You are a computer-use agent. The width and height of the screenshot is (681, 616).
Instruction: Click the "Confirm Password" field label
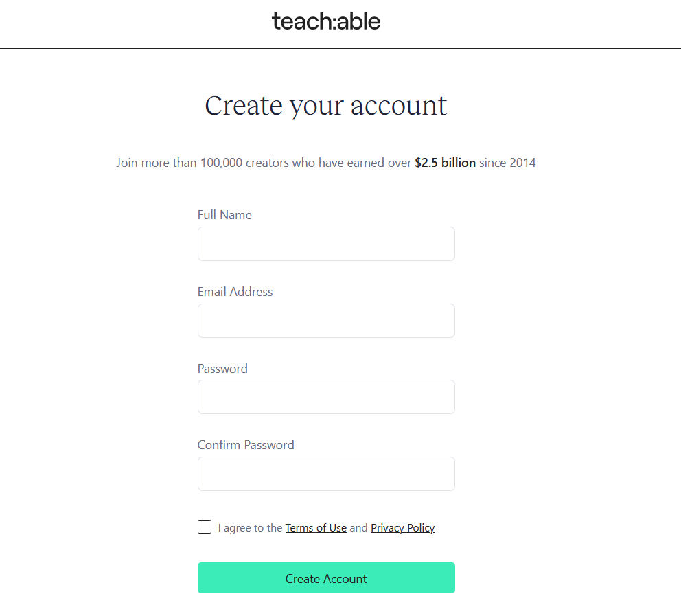point(246,445)
